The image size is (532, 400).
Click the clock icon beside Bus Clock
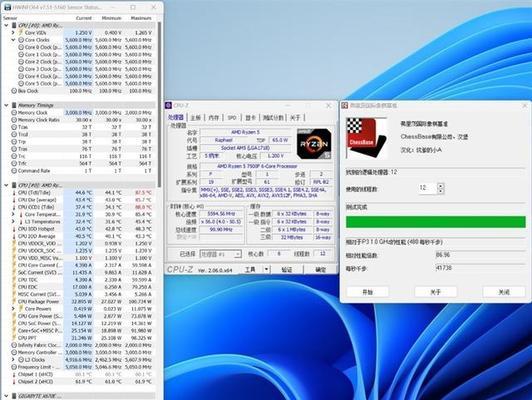(14, 91)
